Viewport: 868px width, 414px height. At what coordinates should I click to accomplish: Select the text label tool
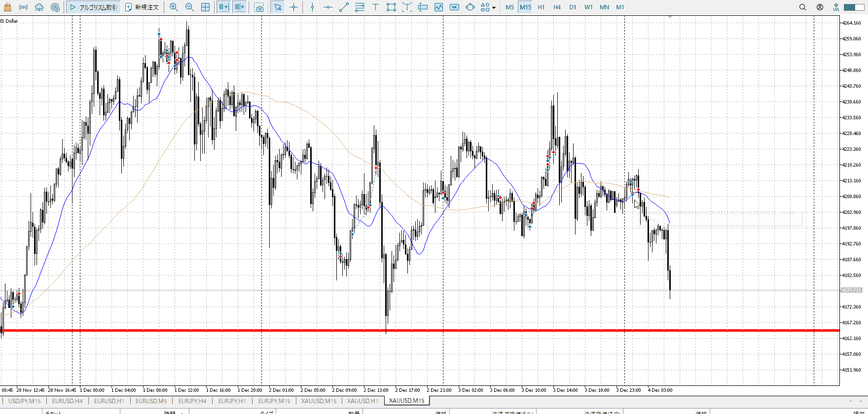[x=375, y=7]
